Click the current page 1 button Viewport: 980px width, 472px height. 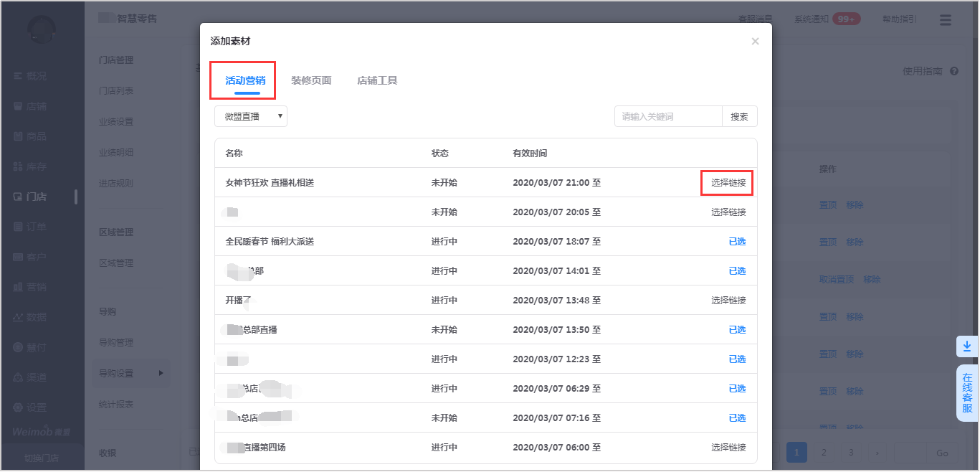point(796,453)
